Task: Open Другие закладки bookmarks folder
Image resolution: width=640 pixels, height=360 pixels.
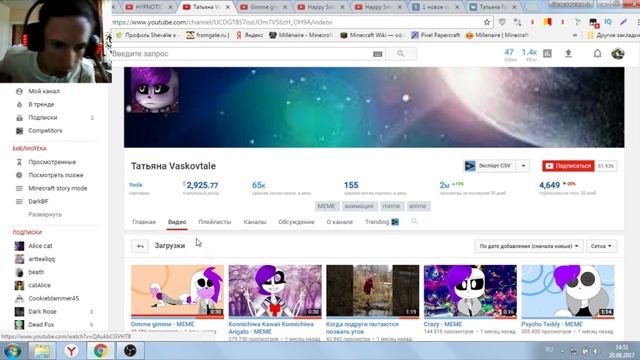Action: 613,35
